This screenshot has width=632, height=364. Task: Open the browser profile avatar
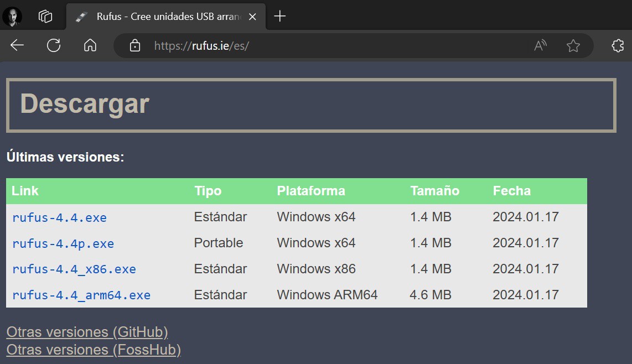click(x=12, y=17)
